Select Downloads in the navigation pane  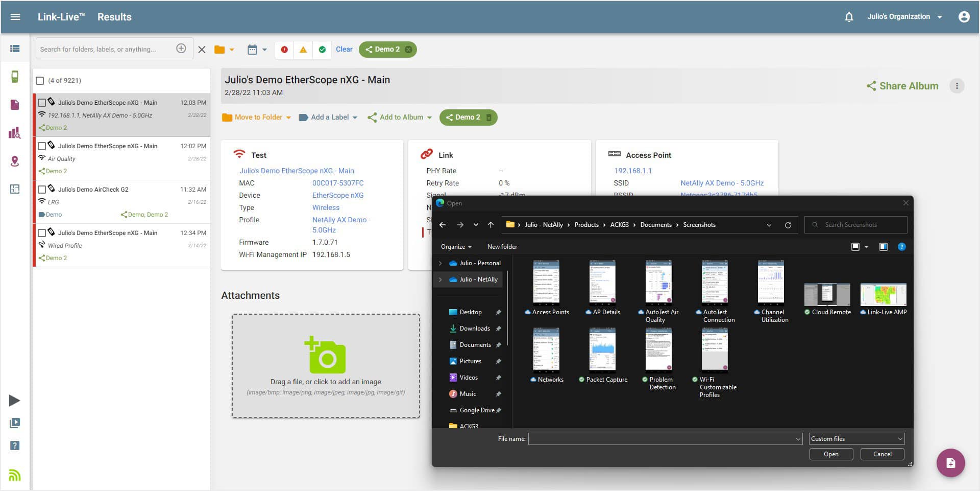coord(474,329)
